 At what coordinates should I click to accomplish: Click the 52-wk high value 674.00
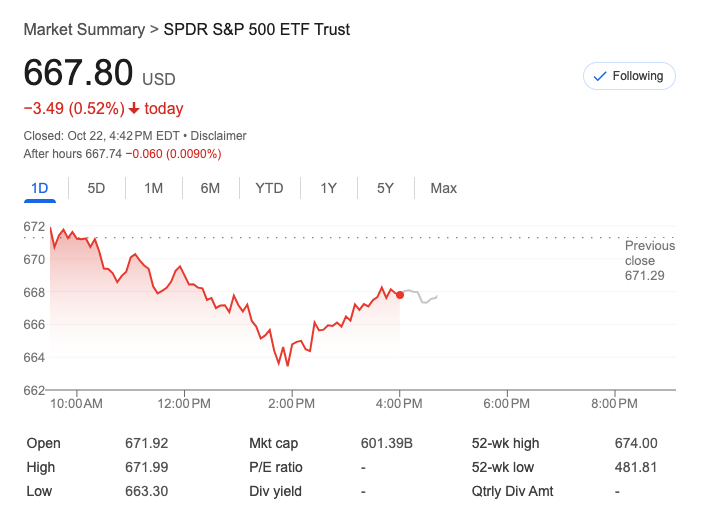636,443
